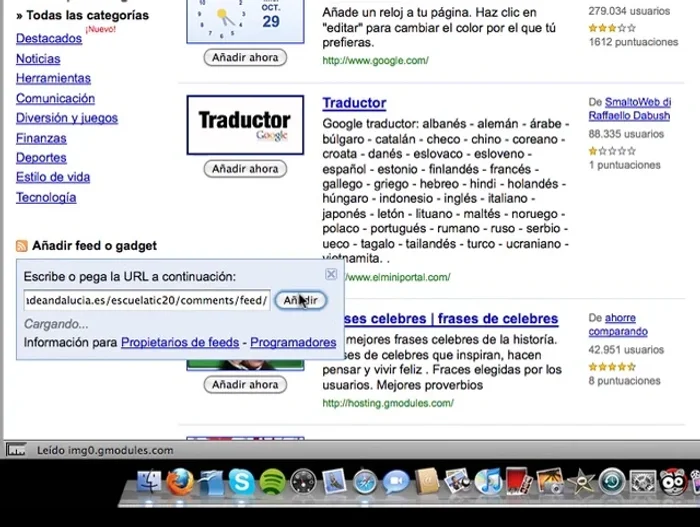This screenshot has height=527, width=700.
Task: Click the Leído img0.gmodules.com status text
Action: click(105, 450)
